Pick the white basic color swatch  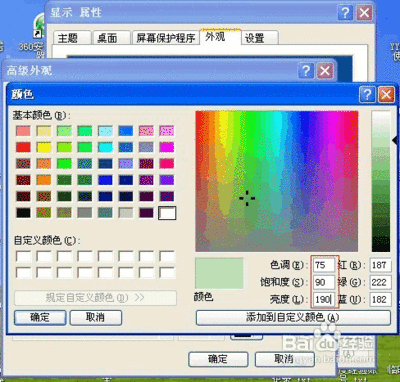coord(167,213)
